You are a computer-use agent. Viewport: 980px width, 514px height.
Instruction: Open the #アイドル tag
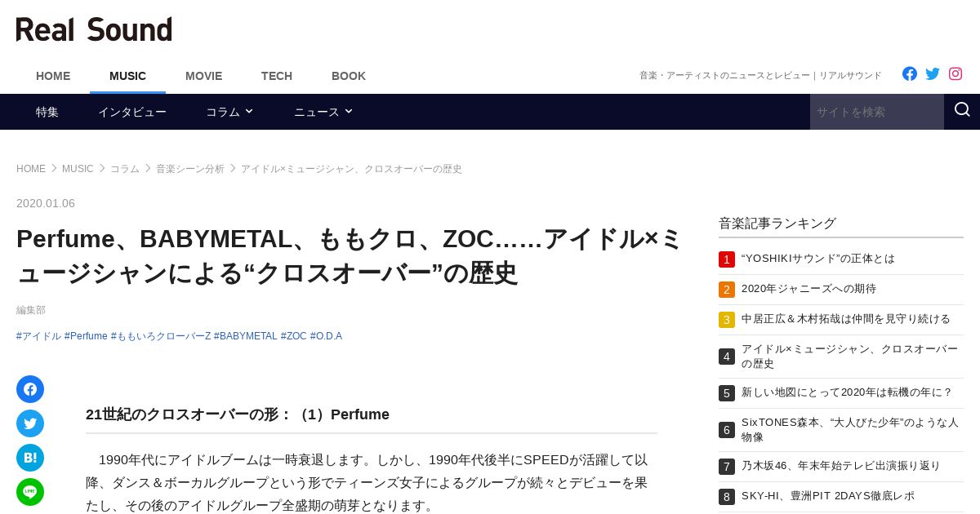[x=38, y=336]
